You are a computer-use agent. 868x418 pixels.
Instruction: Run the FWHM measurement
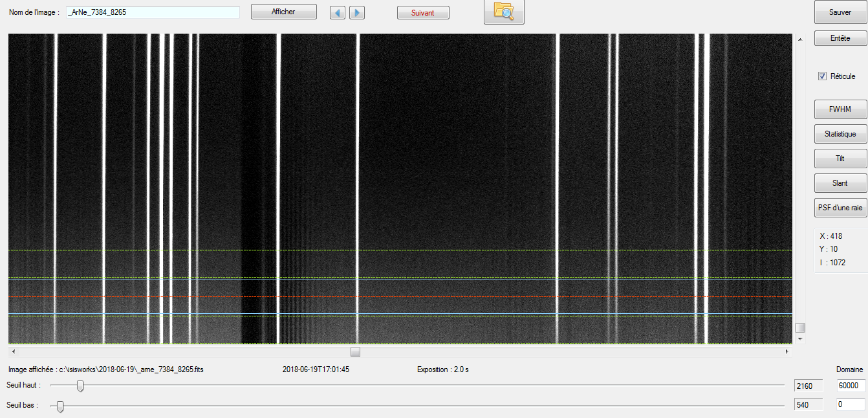[840, 109]
